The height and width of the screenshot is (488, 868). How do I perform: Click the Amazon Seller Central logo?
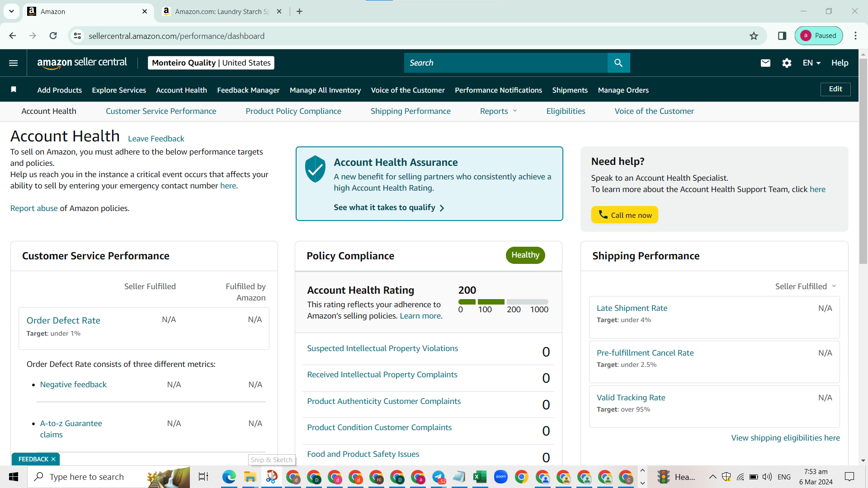click(82, 63)
